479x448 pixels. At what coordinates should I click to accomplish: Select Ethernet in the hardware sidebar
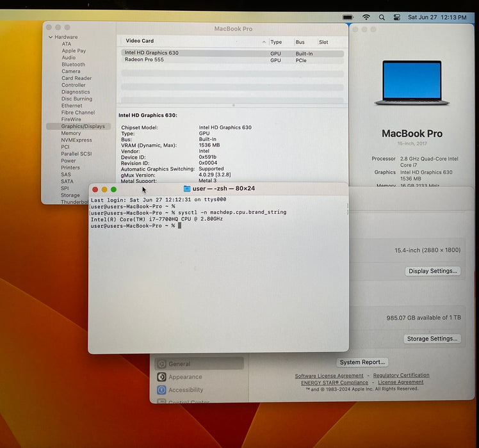pyautogui.click(x=72, y=106)
